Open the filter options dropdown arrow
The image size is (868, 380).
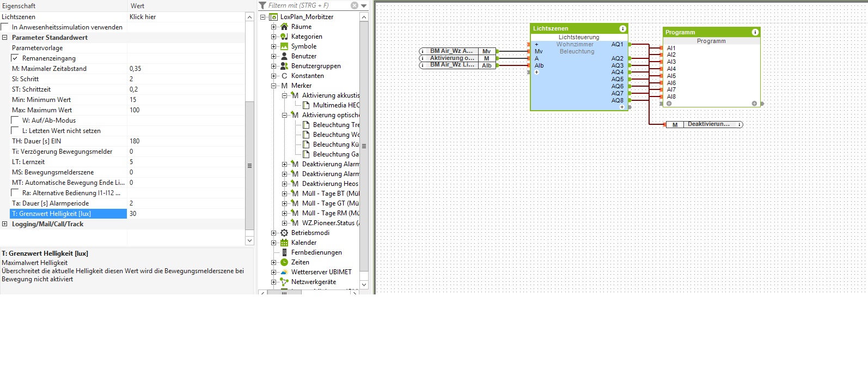pyautogui.click(x=364, y=5)
